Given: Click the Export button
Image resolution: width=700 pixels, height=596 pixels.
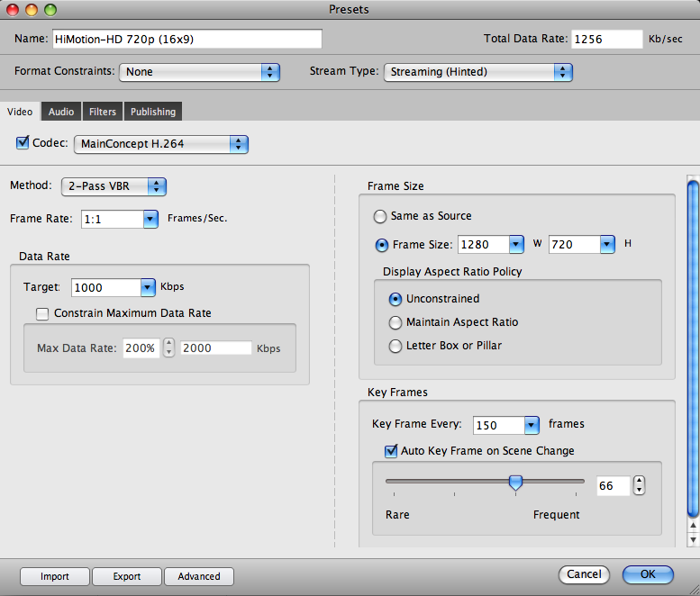Looking at the screenshot, I should 127,576.
